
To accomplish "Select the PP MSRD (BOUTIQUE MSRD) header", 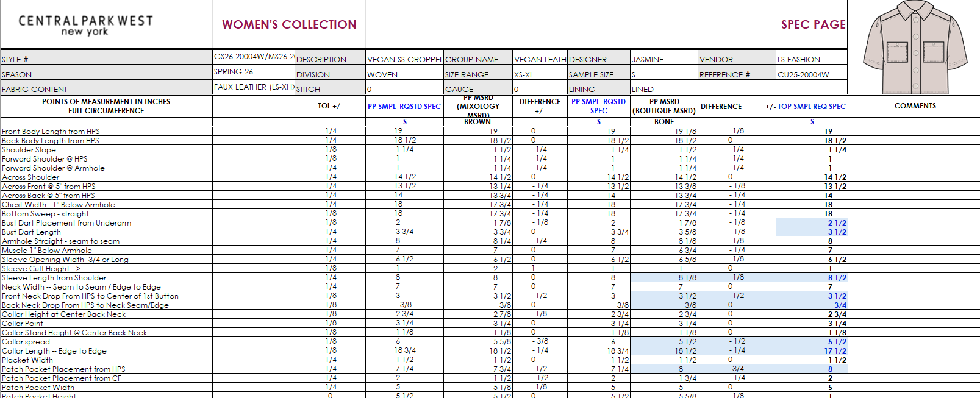I will (664, 106).
